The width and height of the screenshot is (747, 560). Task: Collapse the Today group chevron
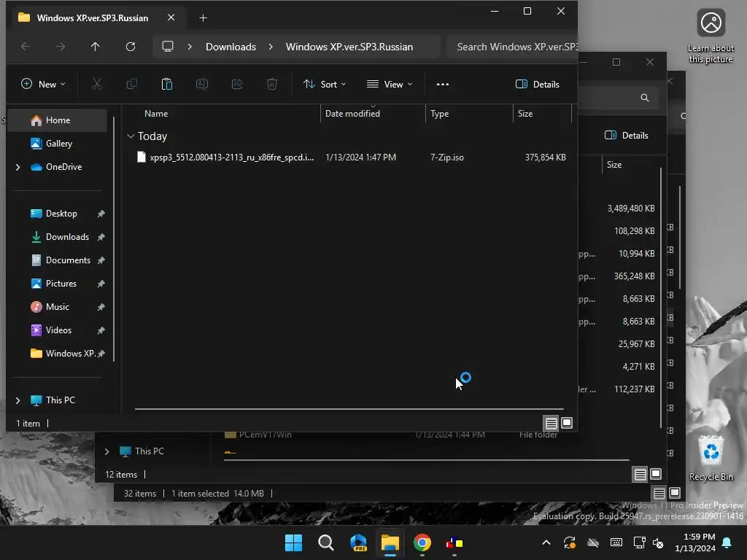coord(131,136)
